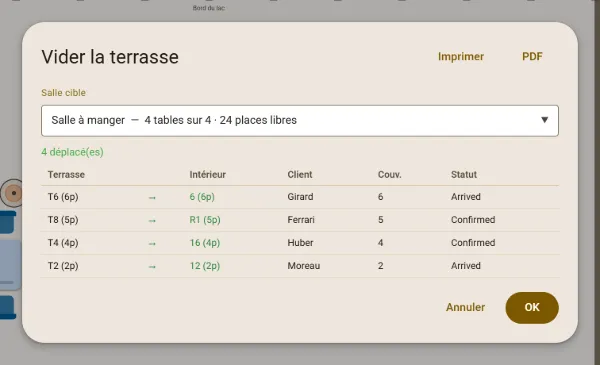Open the Salle cible dropdown

[300, 121]
